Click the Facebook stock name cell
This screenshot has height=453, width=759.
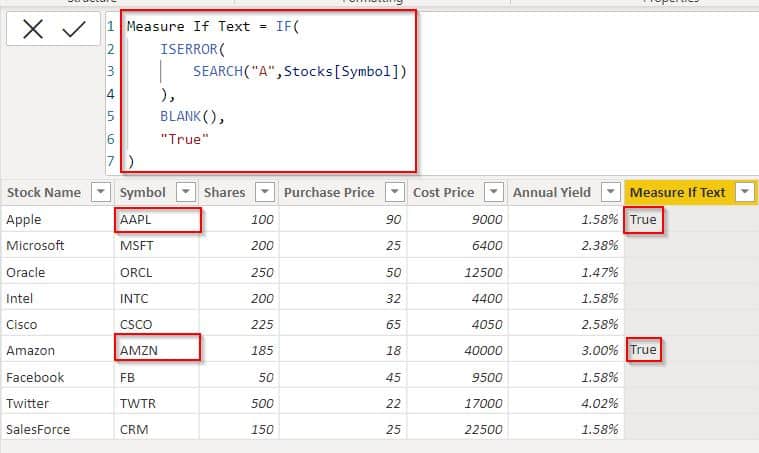pyautogui.click(x=57, y=377)
